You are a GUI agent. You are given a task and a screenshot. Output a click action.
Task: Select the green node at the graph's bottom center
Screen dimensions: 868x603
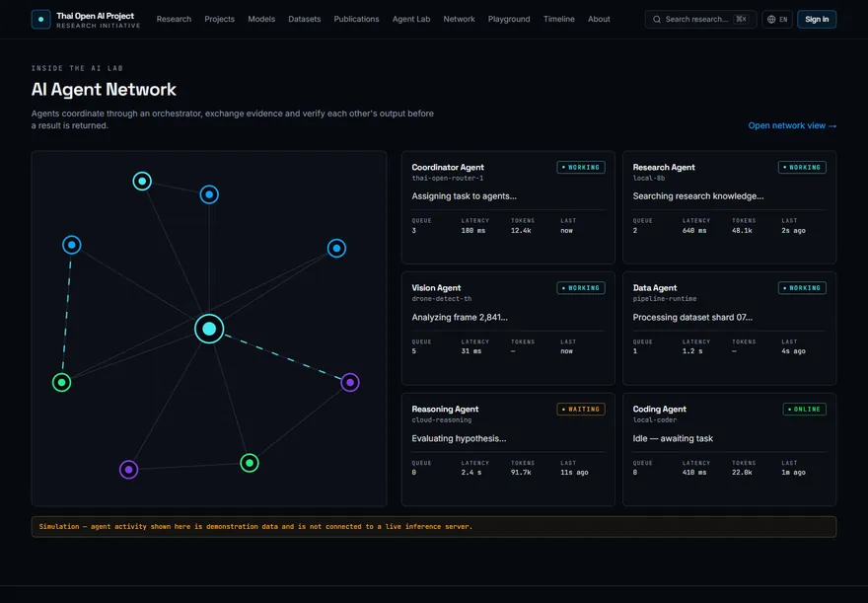tap(250, 463)
